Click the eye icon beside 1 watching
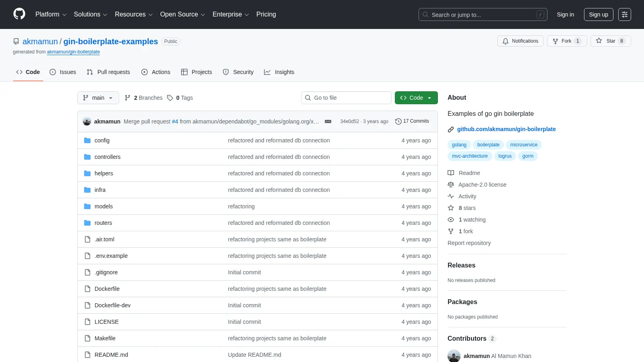 tap(451, 220)
